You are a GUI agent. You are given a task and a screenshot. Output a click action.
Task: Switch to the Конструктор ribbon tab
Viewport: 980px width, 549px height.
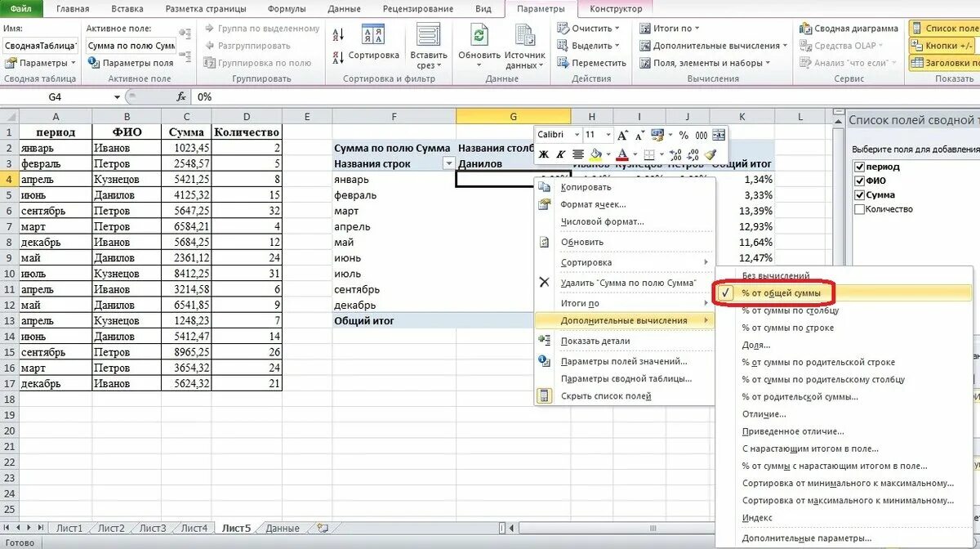[616, 9]
